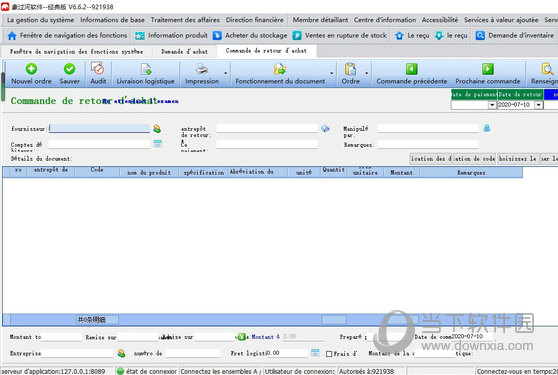Open Informations de base menu
558x375 pixels.
(112, 20)
